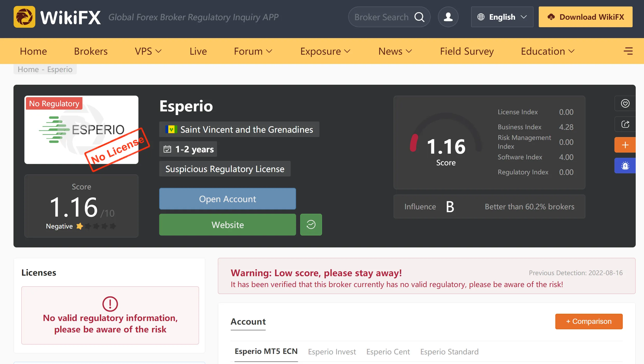Open the Field Survey menu item
Viewport: 644px width, 364px height.
pyautogui.click(x=467, y=51)
